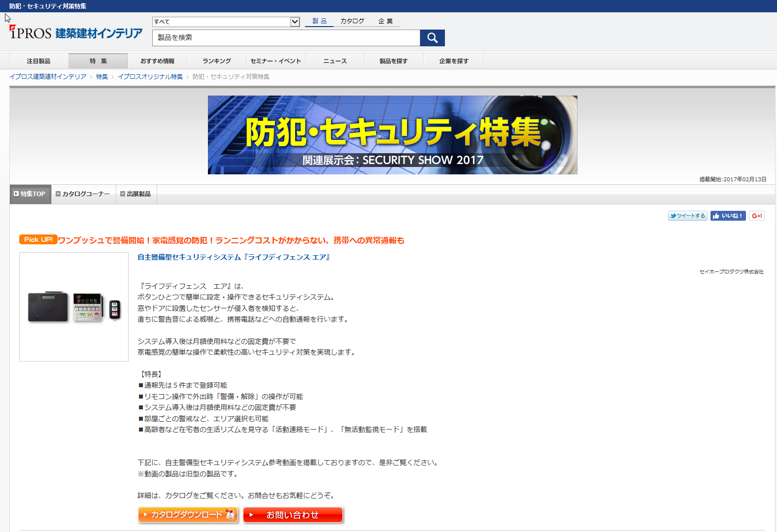
Task: Focus the 製品を検索 search field
Action: click(286, 38)
